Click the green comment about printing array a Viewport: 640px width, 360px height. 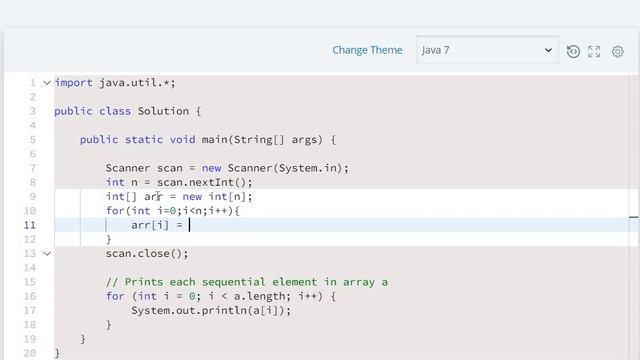(x=247, y=282)
